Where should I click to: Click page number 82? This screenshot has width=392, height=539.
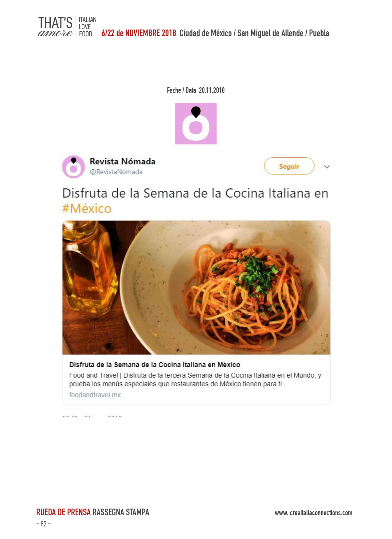click(x=43, y=524)
